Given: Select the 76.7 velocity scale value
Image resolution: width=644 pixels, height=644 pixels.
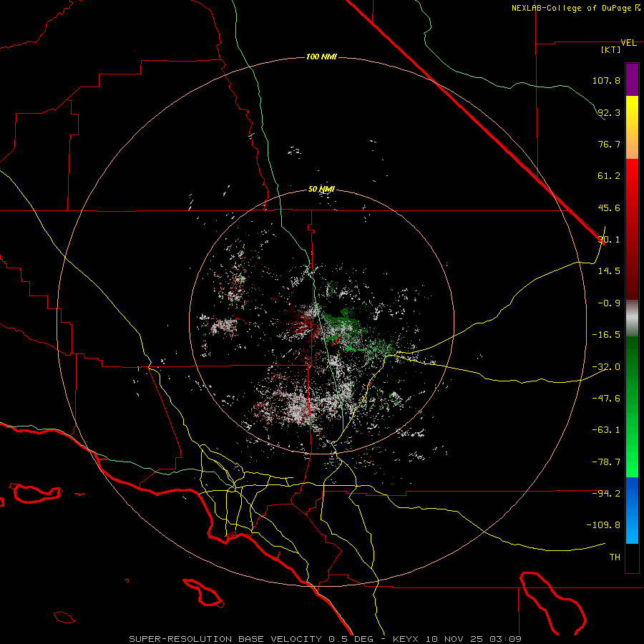Looking at the screenshot, I should coord(609,144).
